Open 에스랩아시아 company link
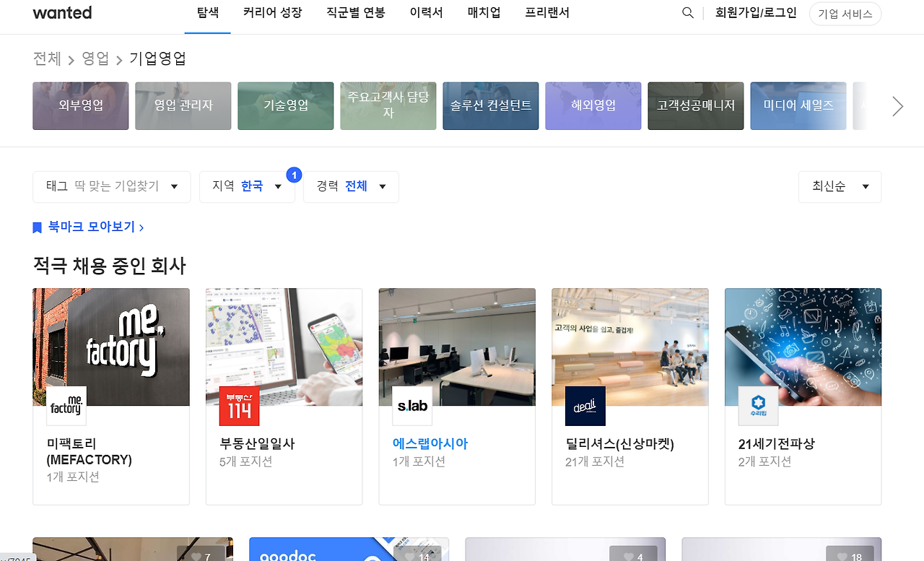The width and height of the screenshot is (924, 561). pos(430,444)
